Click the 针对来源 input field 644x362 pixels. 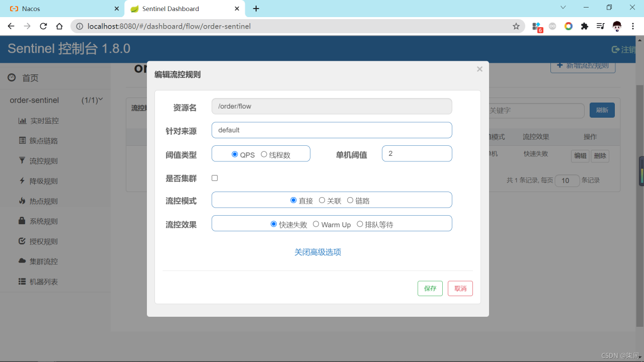click(x=332, y=130)
